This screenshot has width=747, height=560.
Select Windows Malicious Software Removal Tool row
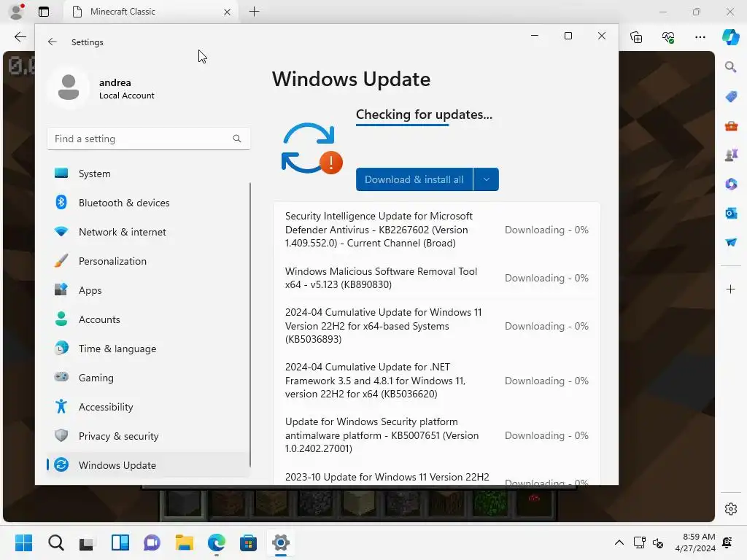coord(437,278)
